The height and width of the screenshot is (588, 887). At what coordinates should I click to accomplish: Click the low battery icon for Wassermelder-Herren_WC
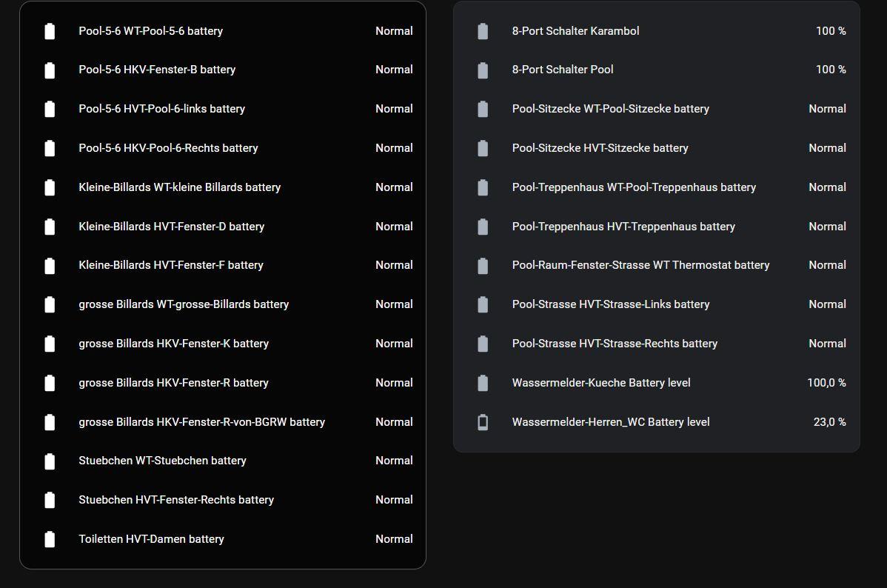pos(483,422)
